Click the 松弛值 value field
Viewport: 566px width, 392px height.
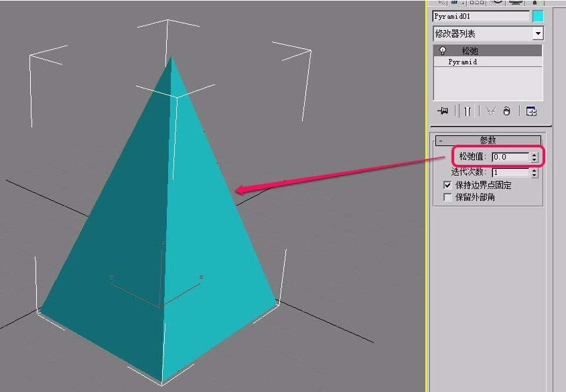(x=510, y=157)
